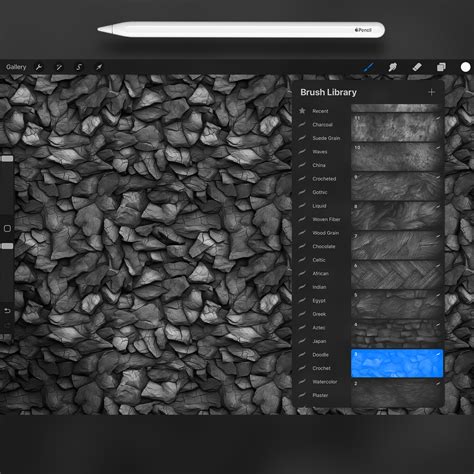Select the Egypt brush set
Screen dimensions: 474x474
pos(319,301)
